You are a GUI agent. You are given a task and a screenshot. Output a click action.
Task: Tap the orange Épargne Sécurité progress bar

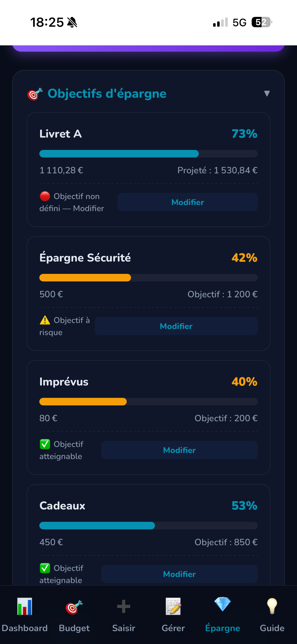pos(85,278)
